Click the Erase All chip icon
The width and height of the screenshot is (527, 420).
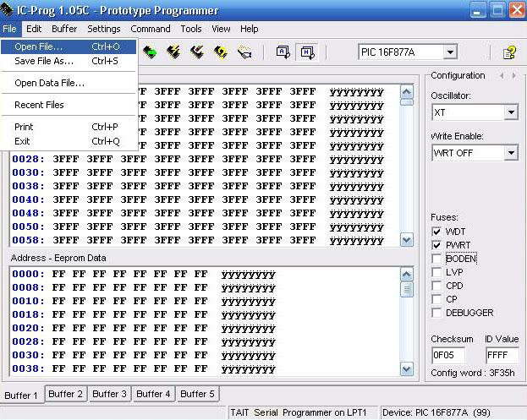[x=197, y=52]
